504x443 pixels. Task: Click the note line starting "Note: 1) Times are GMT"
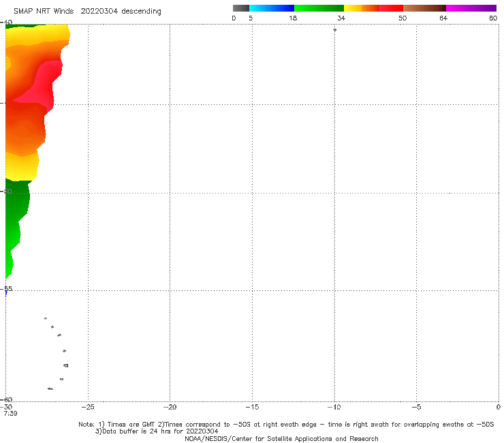(286, 425)
